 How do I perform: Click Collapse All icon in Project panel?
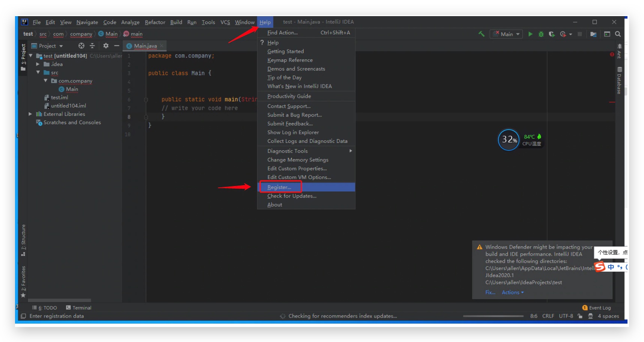92,46
